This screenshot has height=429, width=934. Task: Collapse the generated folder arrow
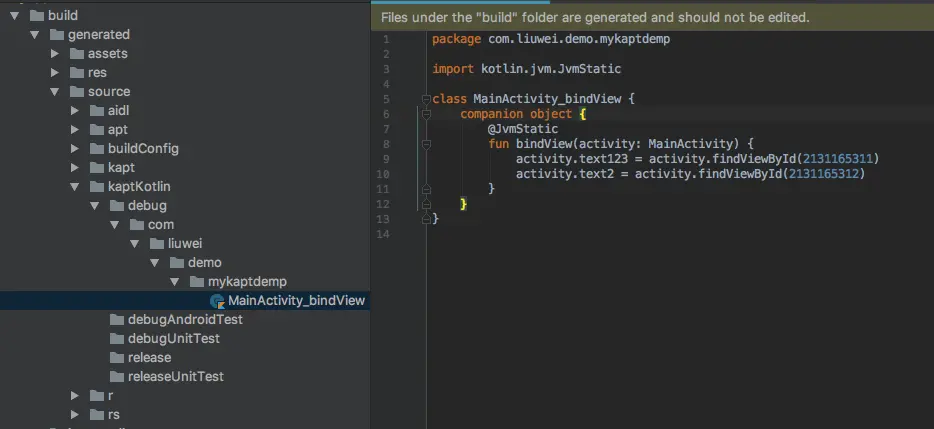[x=35, y=35]
